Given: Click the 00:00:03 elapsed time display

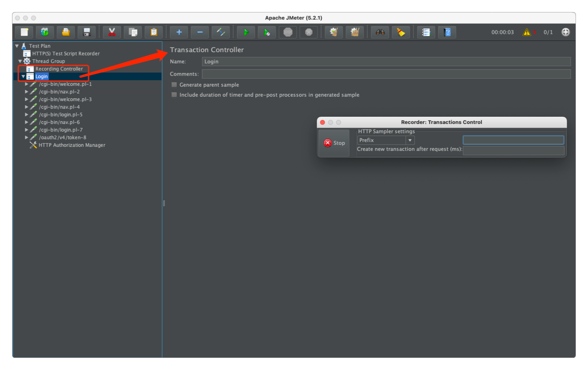Looking at the screenshot, I should 503,32.
